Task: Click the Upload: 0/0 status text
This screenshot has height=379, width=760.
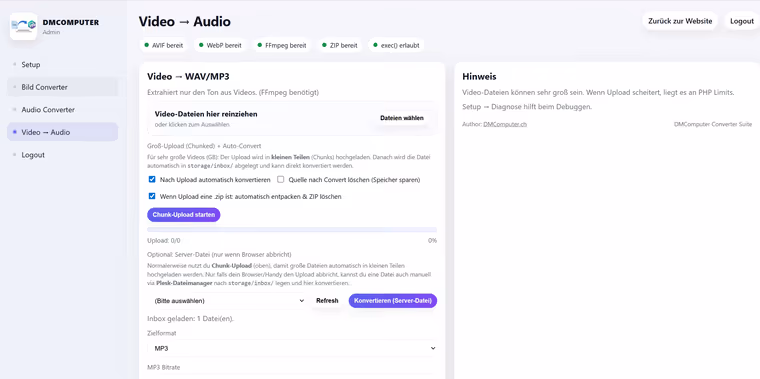Action: (x=164, y=240)
